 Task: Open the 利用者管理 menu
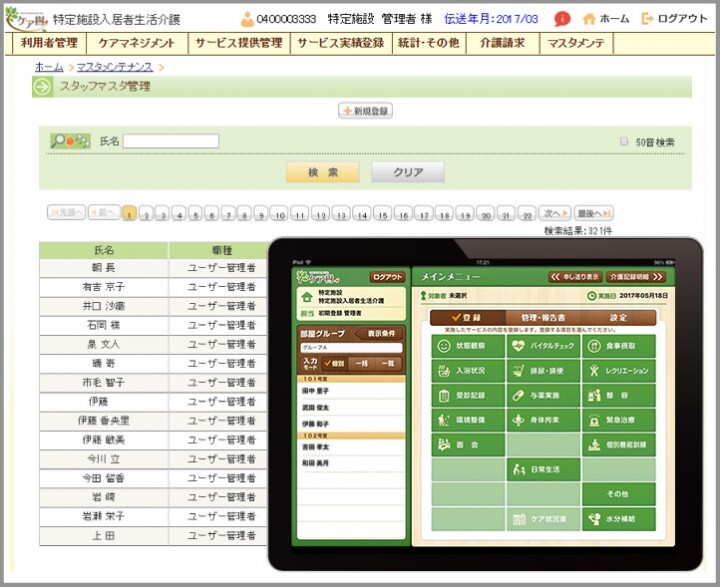pos(50,43)
